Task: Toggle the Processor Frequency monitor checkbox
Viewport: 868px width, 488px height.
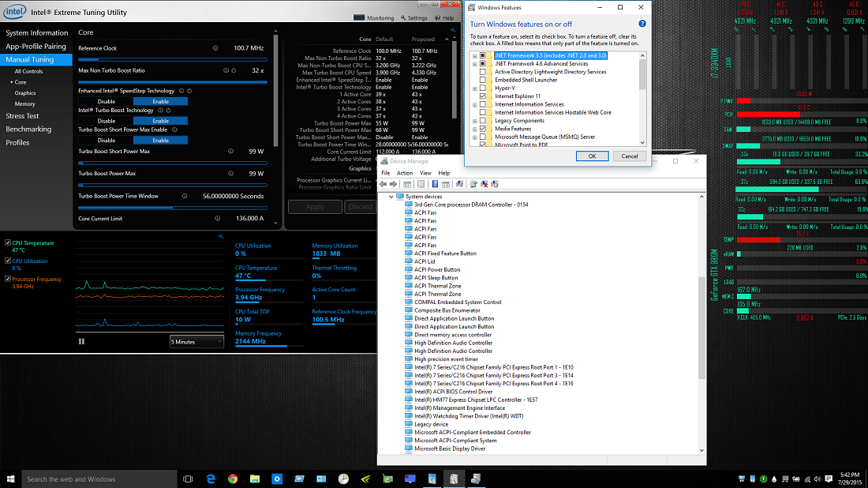Action: [x=8, y=280]
